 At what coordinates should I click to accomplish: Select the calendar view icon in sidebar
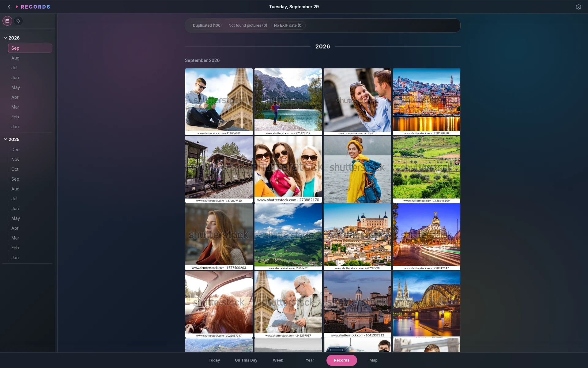7,21
